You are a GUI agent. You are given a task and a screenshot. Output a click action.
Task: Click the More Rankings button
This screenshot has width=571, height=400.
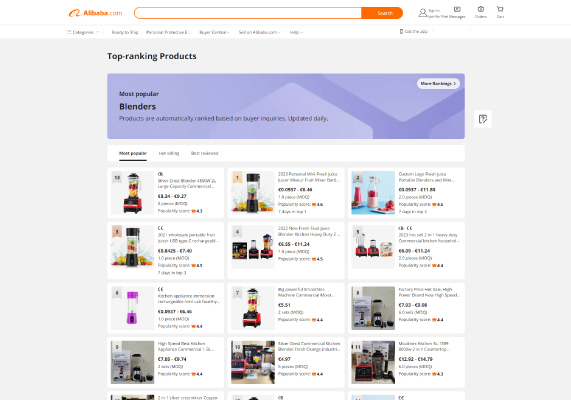438,83
